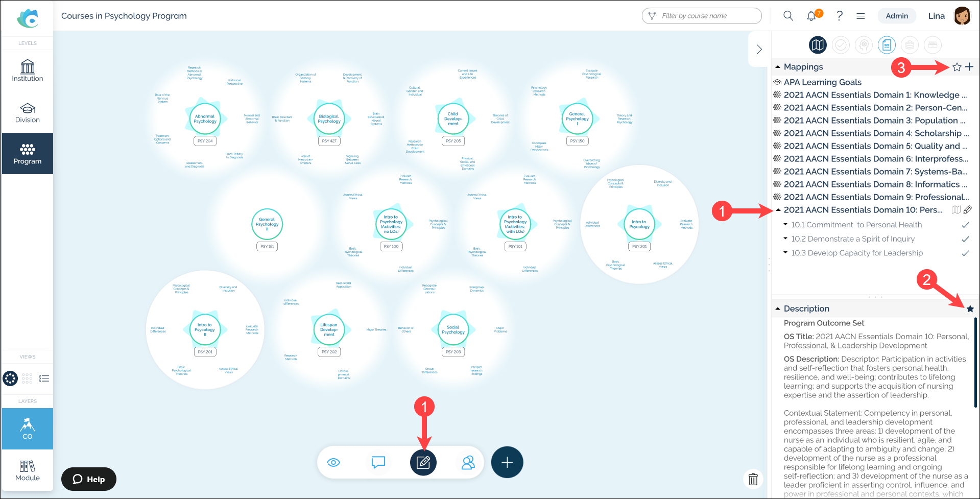The width and height of the screenshot is (980, 499).
Task: Click the trash can delete icon
Action: coord(753,479)
